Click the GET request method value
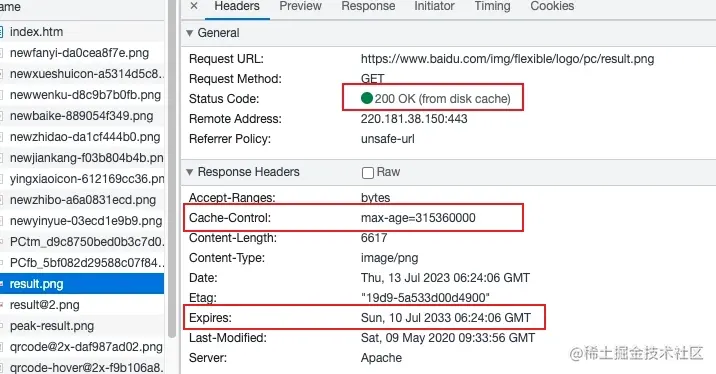 click(373, 79)
